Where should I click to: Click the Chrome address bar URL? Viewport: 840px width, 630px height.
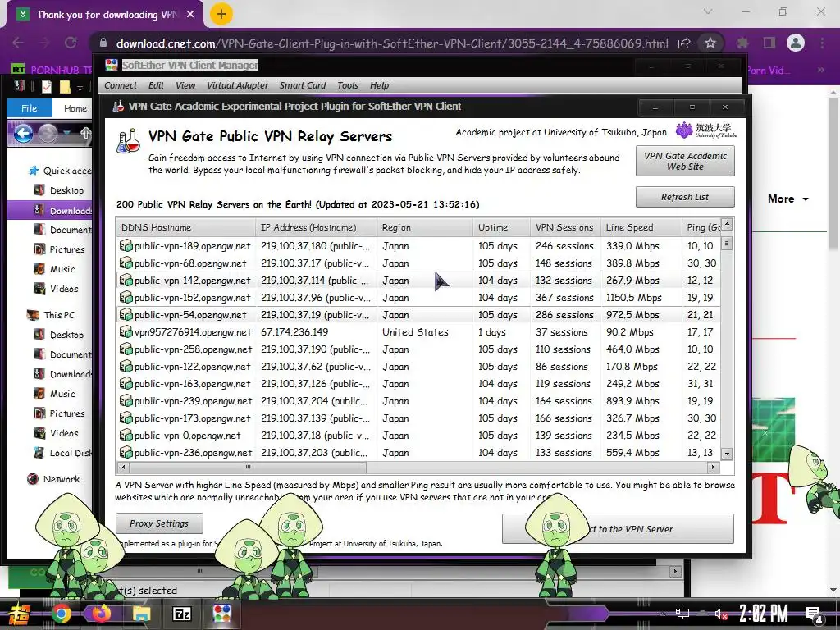click(392, 43)
